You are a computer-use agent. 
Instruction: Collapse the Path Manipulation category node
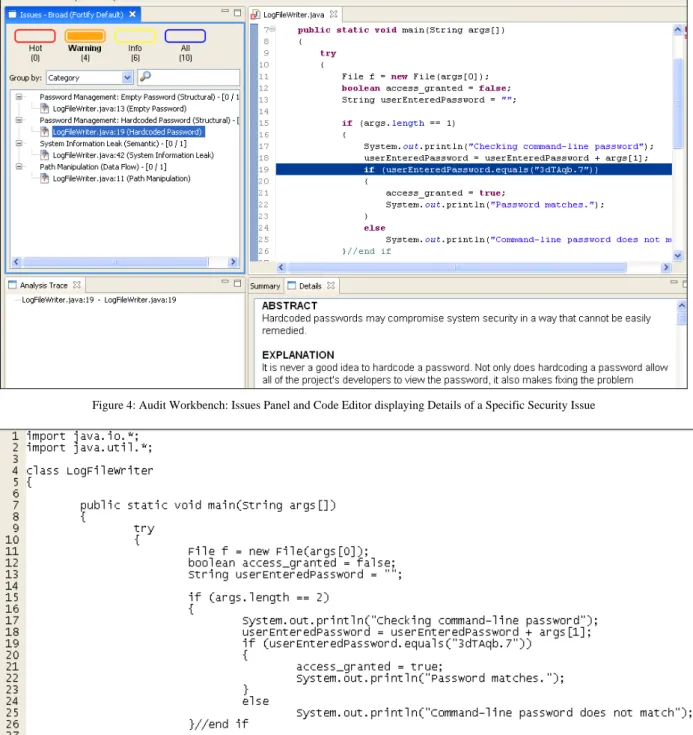point(19,166)
